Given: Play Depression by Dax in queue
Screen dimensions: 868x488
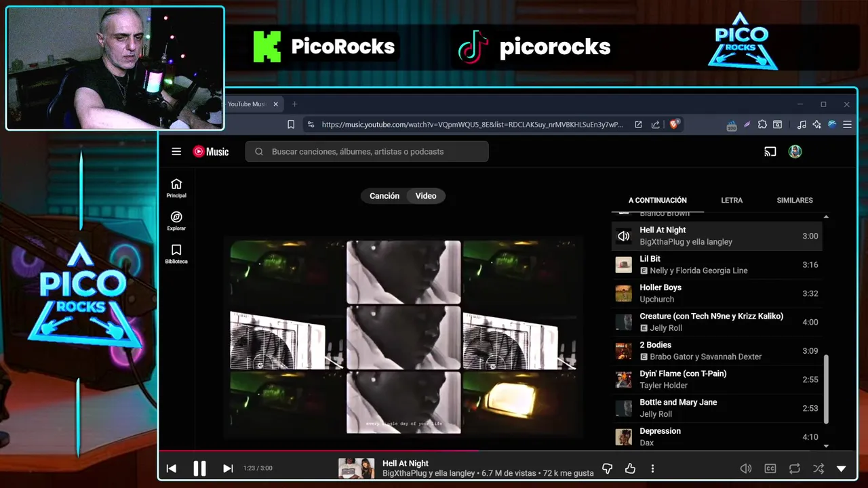Looking at the screenshot, I should (x=717, y=436).
